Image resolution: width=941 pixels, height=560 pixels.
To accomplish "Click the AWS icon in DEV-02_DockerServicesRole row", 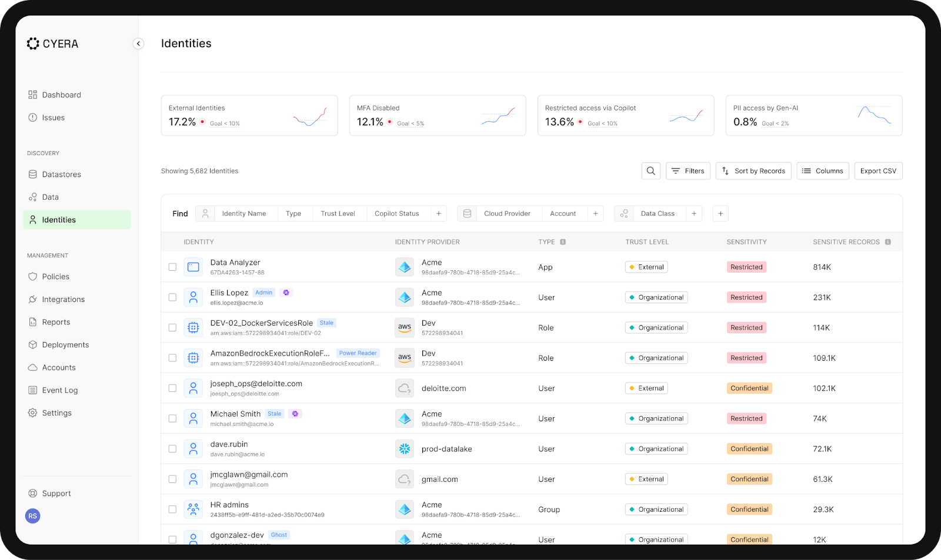I will [405, 327].
